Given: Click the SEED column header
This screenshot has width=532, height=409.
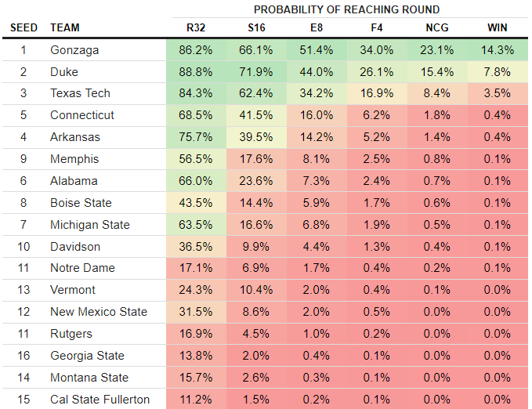Looking at the screenshot, I should pos(24,27).
